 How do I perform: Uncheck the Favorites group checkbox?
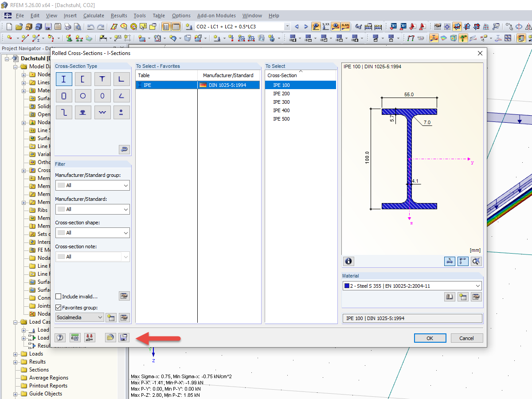click(x=59, y=308)
